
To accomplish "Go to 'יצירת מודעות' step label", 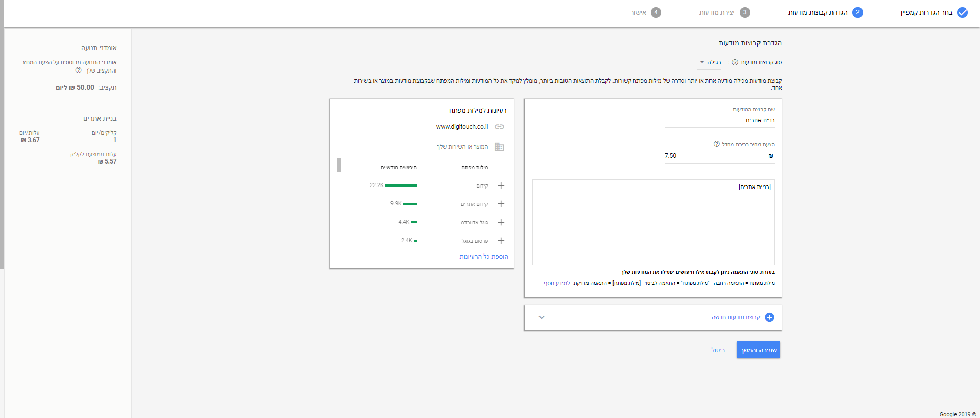I will pyautogui.click(x=717, y=13).
